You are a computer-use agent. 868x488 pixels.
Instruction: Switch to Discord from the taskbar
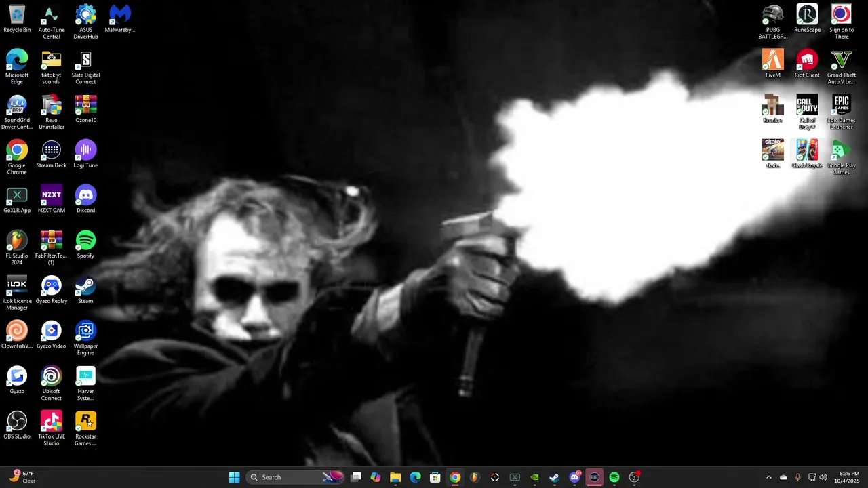coord(574,477)
